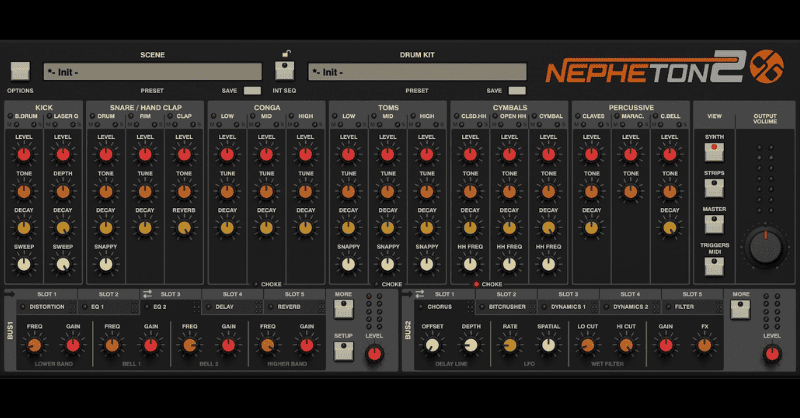
Task: Click the BUS2 Level knob
Action: 771,353
